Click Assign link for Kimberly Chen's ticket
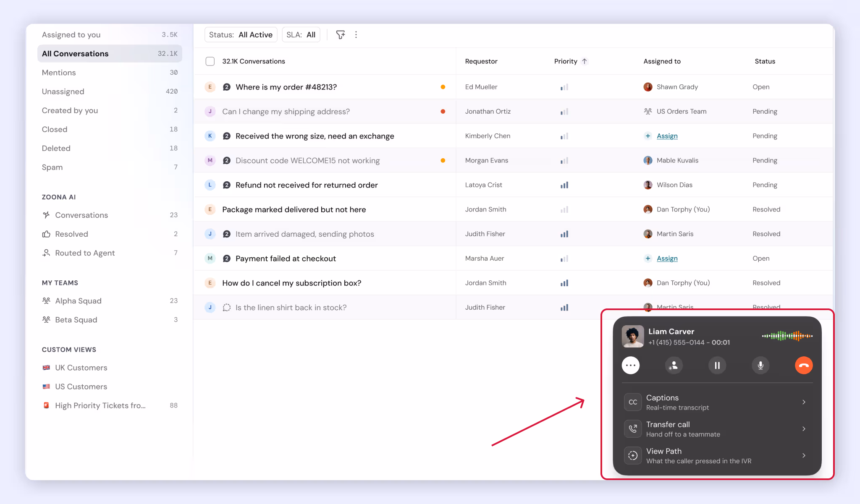860x504 pixels. [667, 136]
